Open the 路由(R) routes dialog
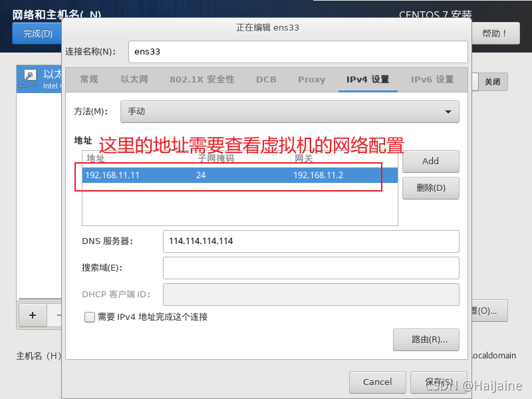This screenshot has height=399, width=532. [426, 340]
